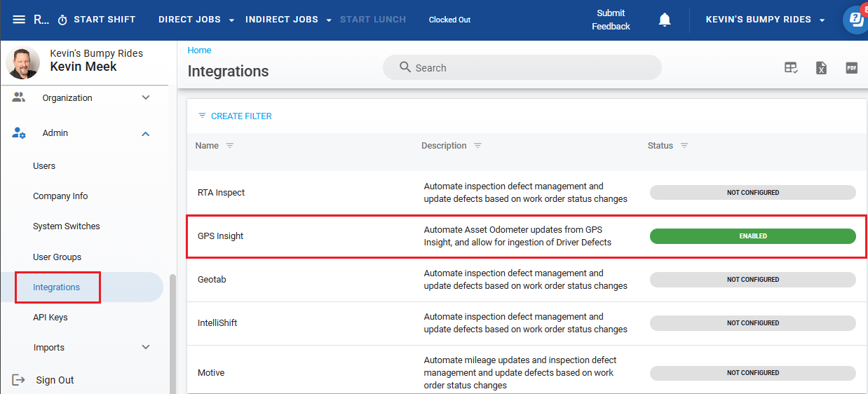Image resolution: width=868 pixels, height=394 pixels.
Task: Click the RTA Inspect Not Configured status
Action: (x=752, y=193)
